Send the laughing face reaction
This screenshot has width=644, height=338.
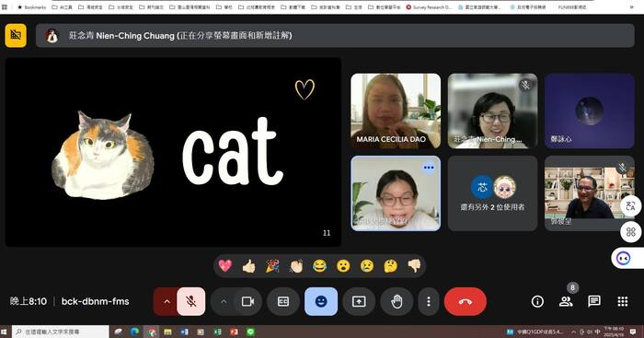tap(319, 266)
